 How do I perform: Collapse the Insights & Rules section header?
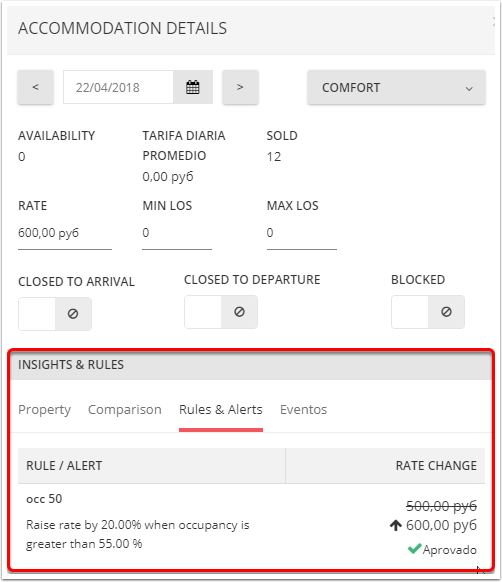tap(251, 365)
